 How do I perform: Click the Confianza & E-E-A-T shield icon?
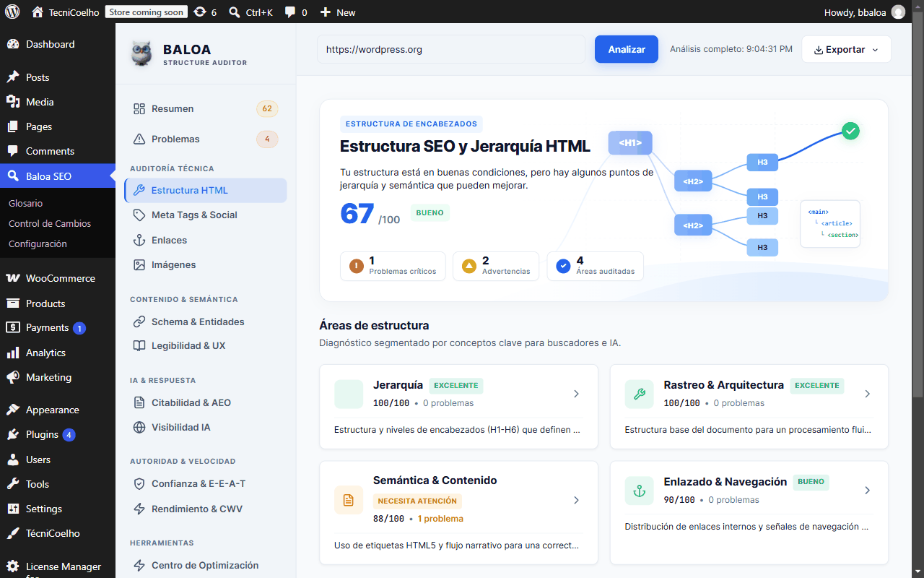(x=139, y=483)
